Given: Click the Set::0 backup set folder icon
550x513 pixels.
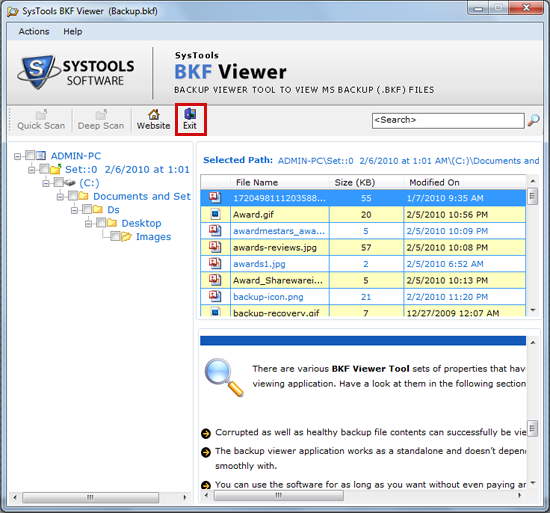Looking at the screenshot, I should coord(55,169).
